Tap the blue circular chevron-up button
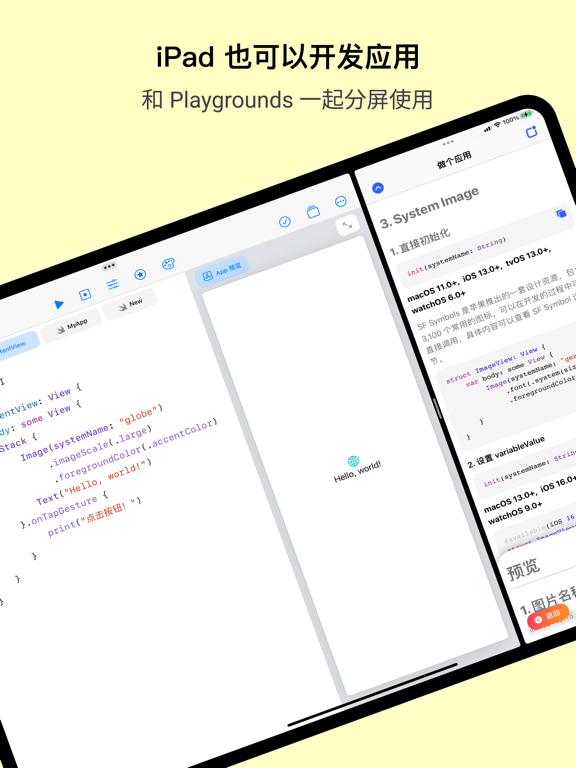This screenshot has height=768, width=576. (378, 188)
